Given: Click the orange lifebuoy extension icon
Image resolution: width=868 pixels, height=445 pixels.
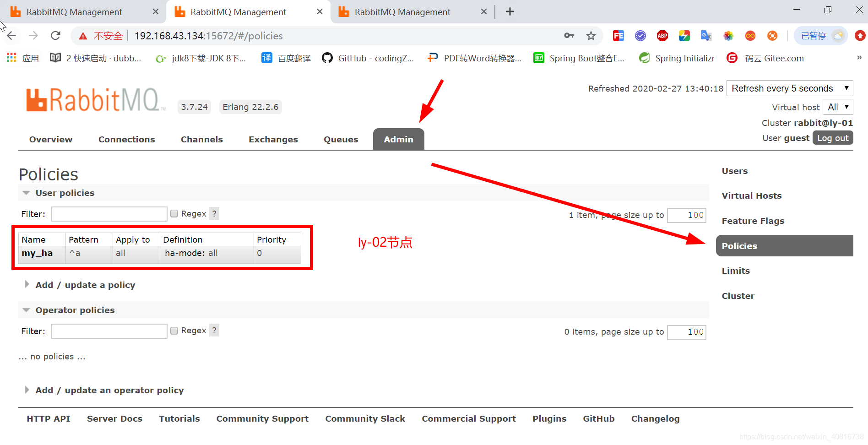Looking at the screenshot, I should [x=772, y=36].
